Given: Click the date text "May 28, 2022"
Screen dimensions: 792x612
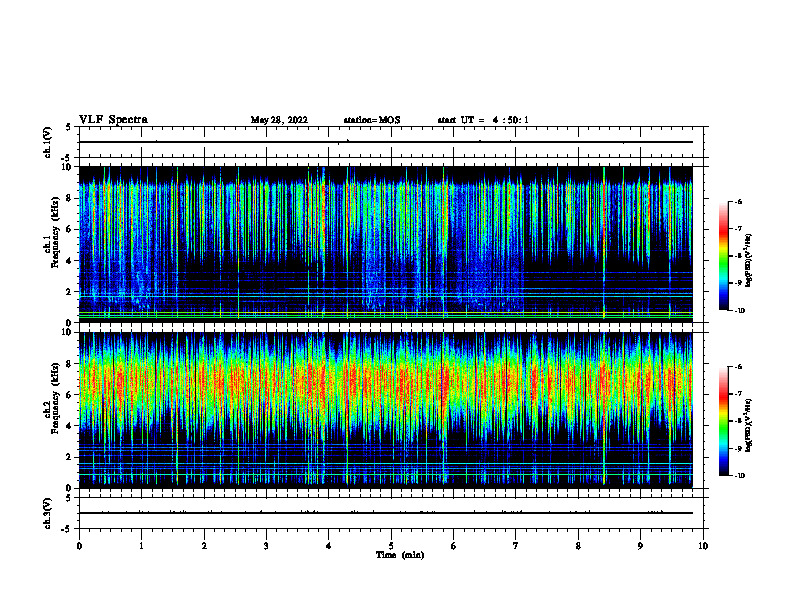Looking at the screenshot, I should pyautogui.click(x=279, y=120).
